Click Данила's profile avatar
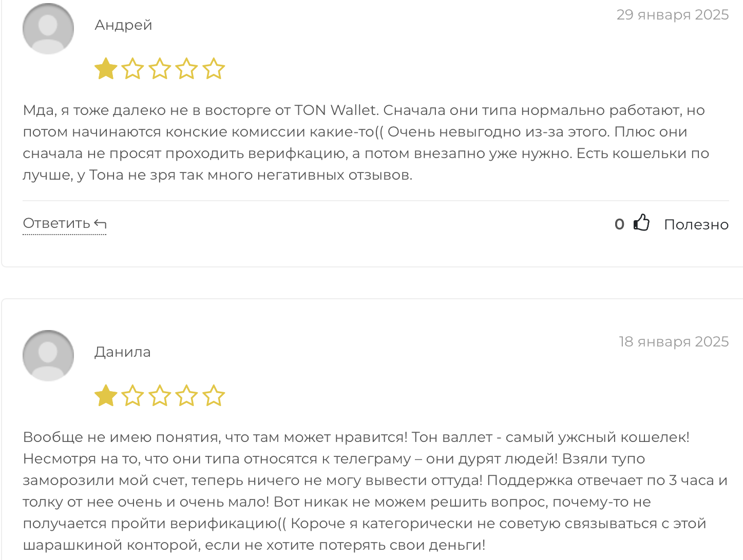 tap(48, 356)
